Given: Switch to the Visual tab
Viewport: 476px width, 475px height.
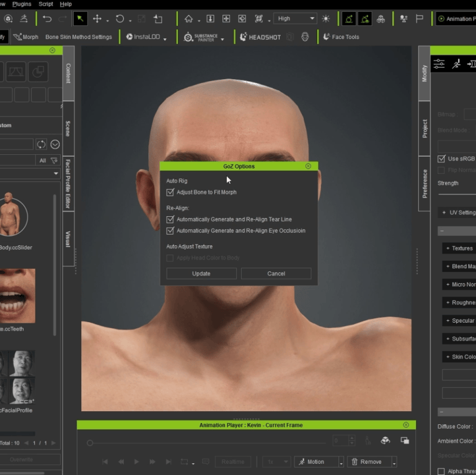Looking at the screenshot, I should 68,239.
